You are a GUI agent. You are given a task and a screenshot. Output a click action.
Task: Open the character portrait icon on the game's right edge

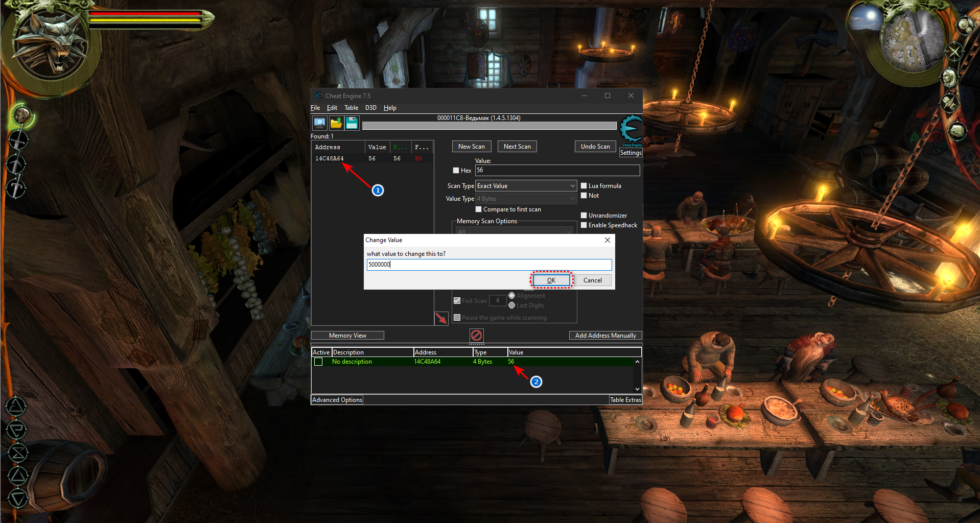(x=950, y=78)
